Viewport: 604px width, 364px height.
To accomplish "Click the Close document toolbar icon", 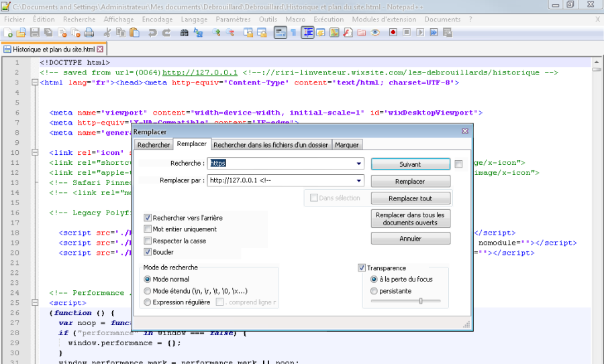I will [62, 33].
